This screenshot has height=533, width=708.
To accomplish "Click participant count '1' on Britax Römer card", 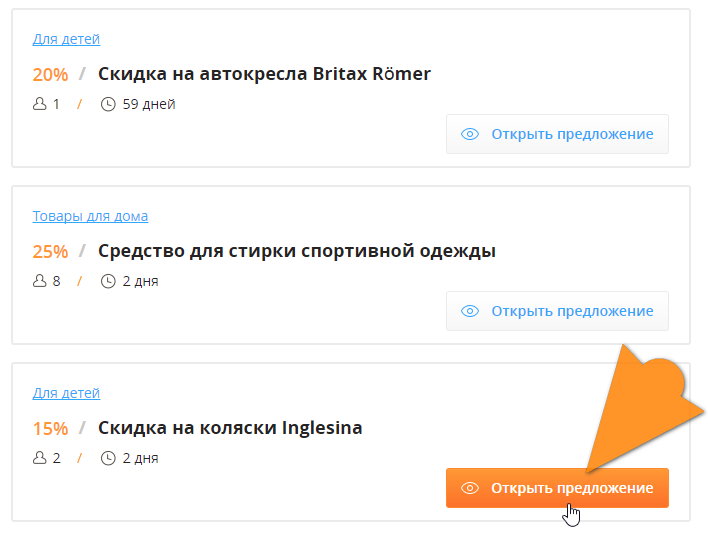I will [56, 104].
